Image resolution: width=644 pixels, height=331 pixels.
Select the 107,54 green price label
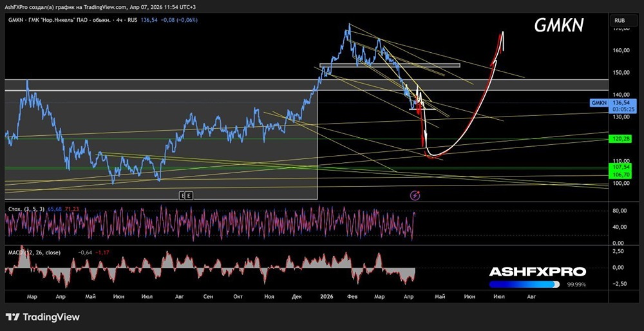click(620, 167)
